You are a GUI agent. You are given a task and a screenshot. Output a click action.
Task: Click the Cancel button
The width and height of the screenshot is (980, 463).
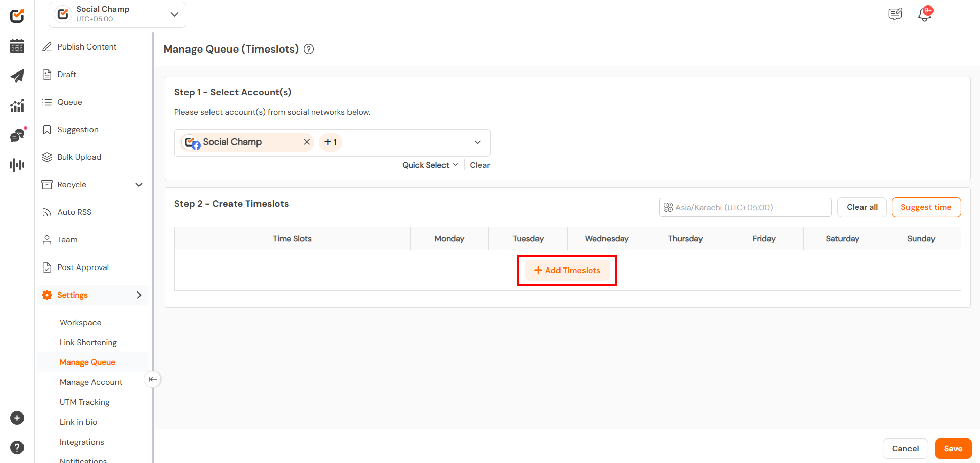click(905, 449)
